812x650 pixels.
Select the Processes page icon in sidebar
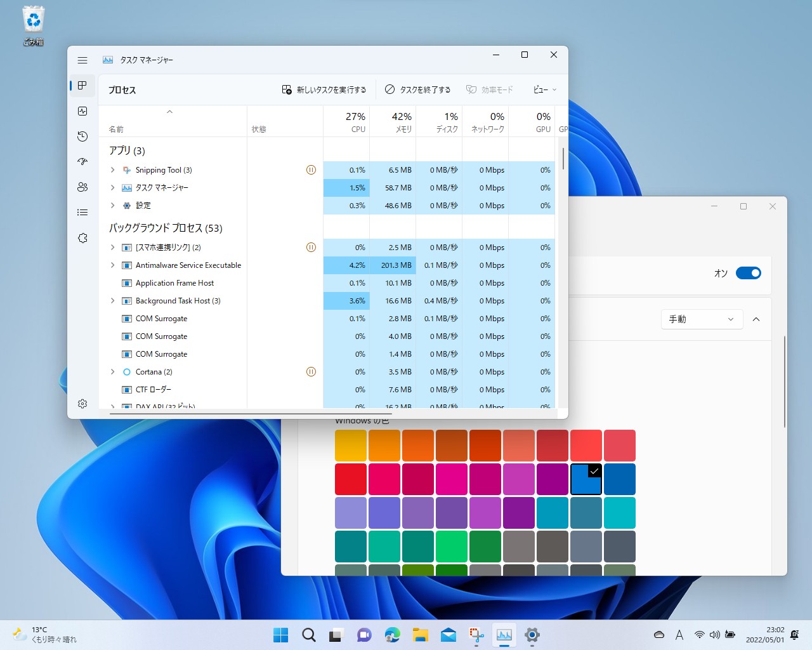[x=82, y=86]
